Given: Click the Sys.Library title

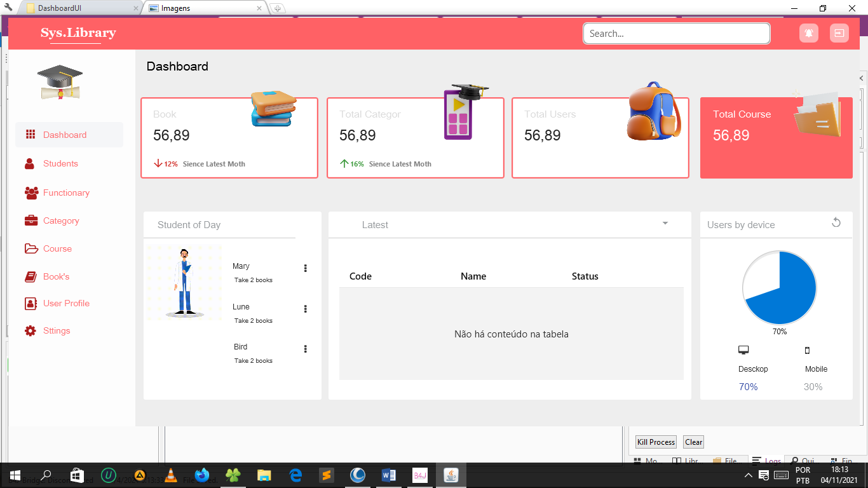Looking at the screenshot, I should pos(78,32).
